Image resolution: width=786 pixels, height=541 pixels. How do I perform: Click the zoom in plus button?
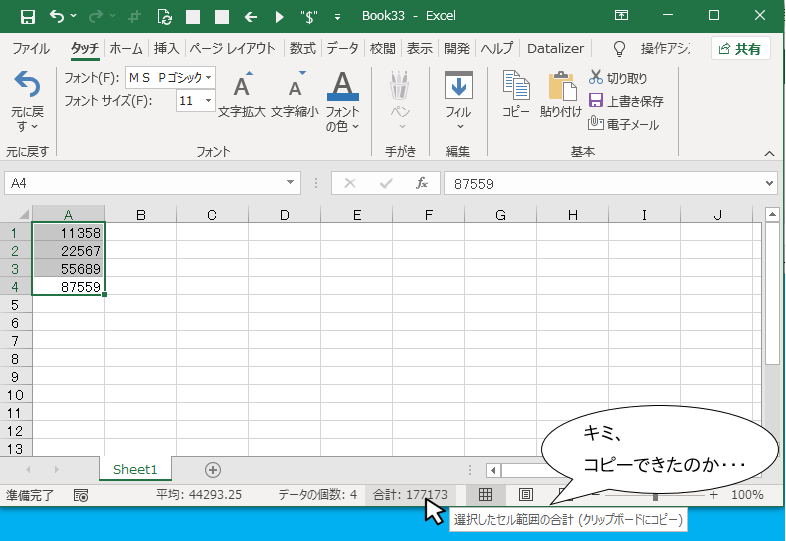pyautogui.click(x=714, y=495)
